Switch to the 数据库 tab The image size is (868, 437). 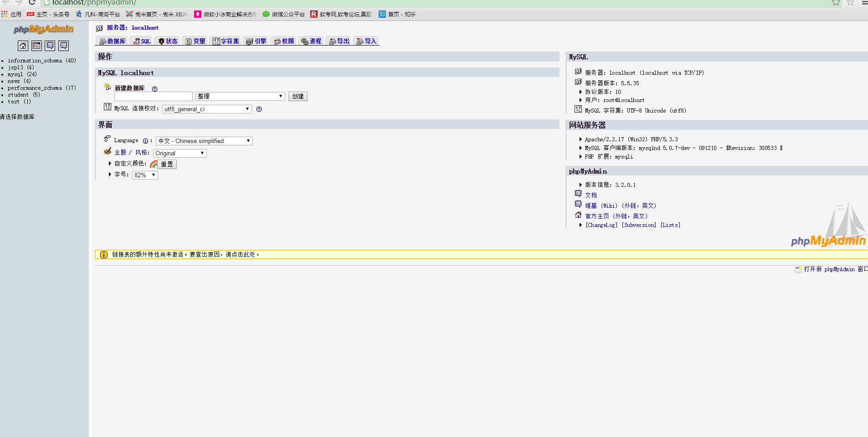tap(113, 41)
